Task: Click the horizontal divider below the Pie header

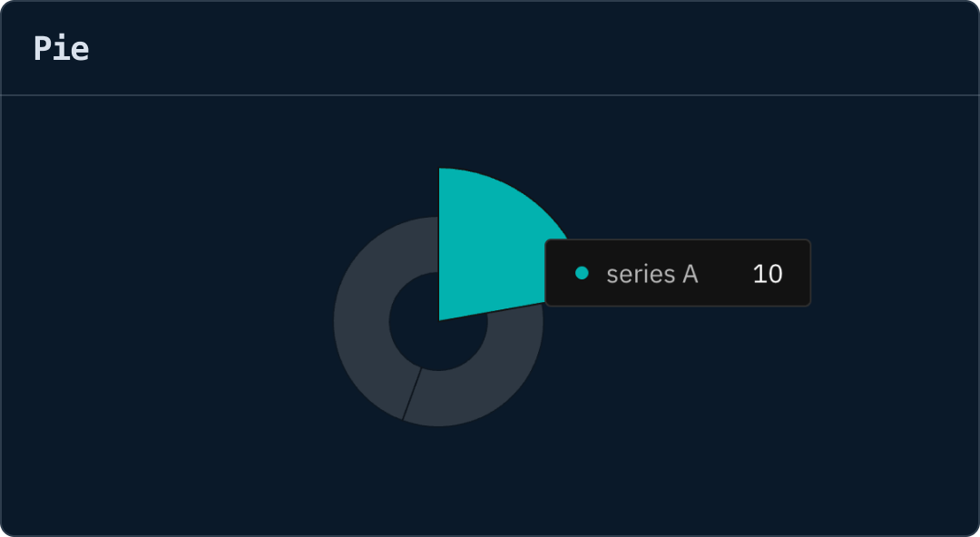Action: click(x=490, y=95)
